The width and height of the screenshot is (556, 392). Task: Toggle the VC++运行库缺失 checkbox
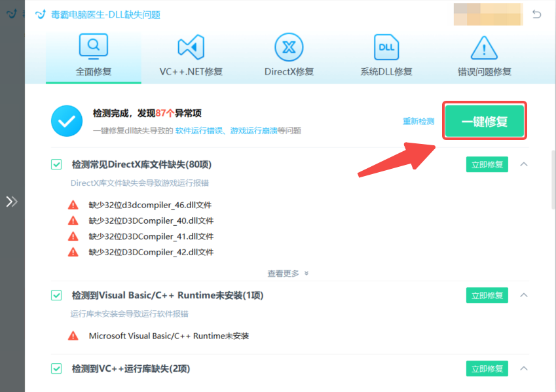(56, 368)
